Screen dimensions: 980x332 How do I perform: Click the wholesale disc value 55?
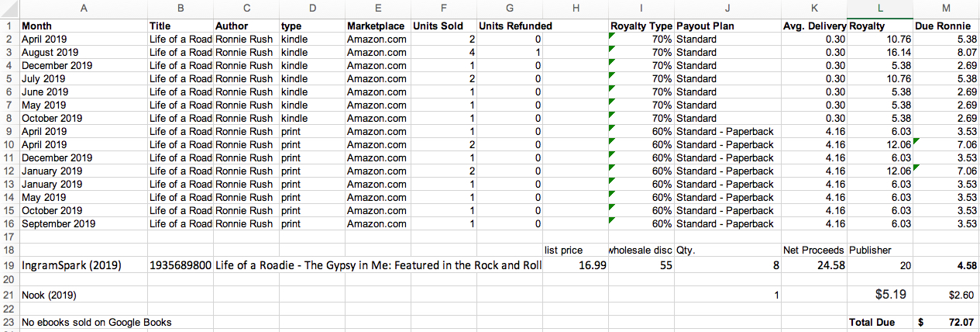point(641,265)
